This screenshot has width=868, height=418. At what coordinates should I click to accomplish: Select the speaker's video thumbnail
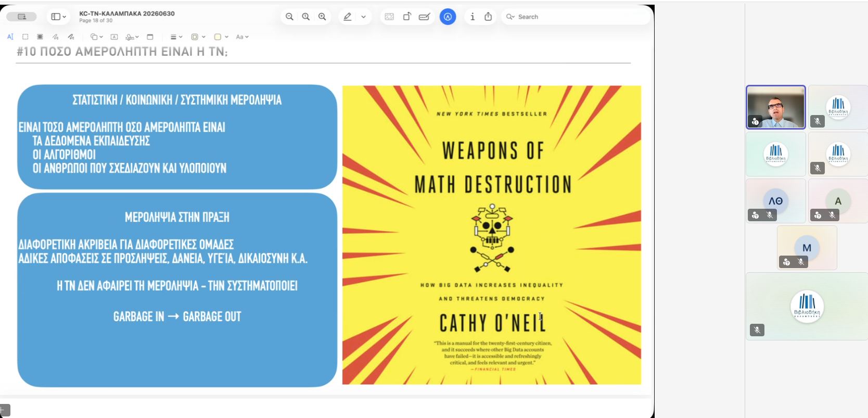pyautogui.click(x=775, y=107)
